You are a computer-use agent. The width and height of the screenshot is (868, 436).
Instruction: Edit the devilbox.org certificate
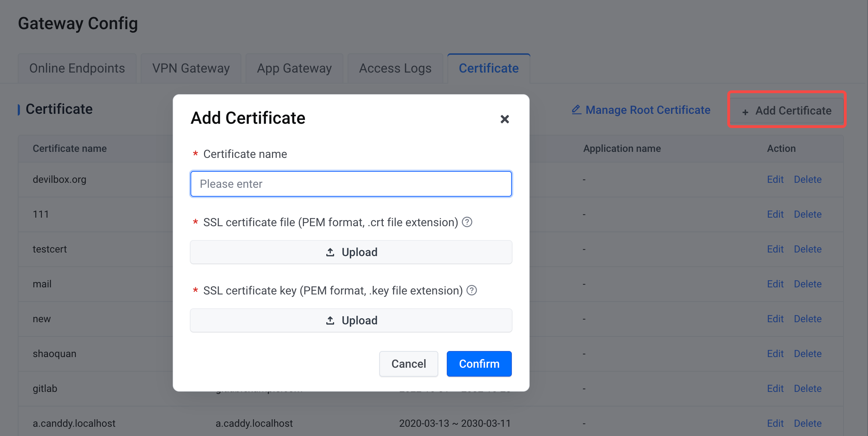click(775, 179)
